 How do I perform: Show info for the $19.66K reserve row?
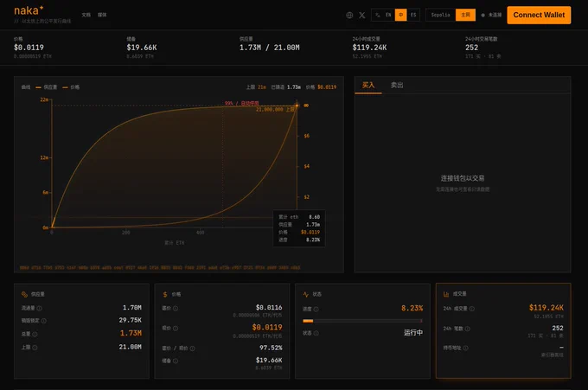pos(176,361)
